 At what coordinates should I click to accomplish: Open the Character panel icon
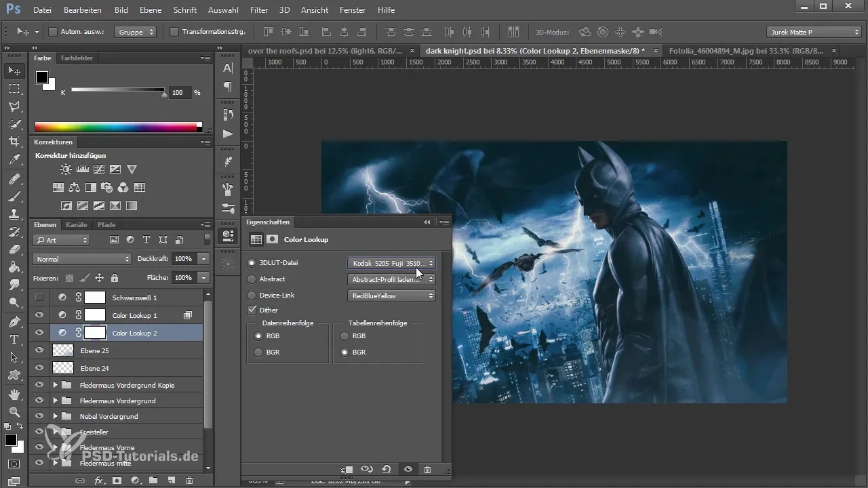228,68
